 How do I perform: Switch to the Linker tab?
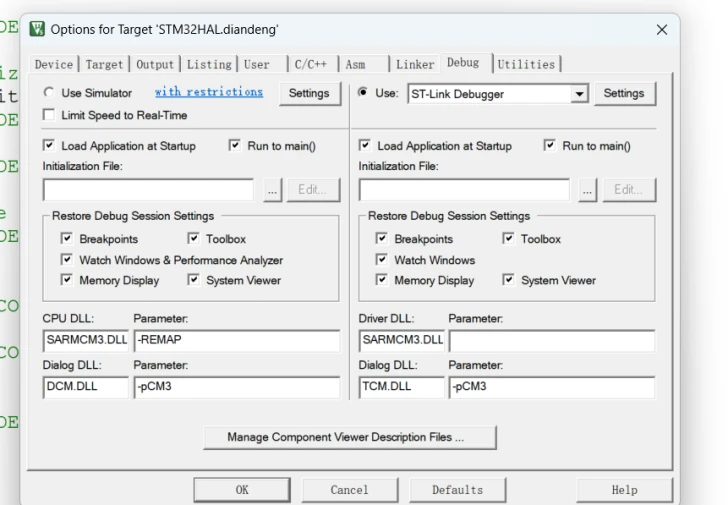pyautogui.click(x=415, y=65)
